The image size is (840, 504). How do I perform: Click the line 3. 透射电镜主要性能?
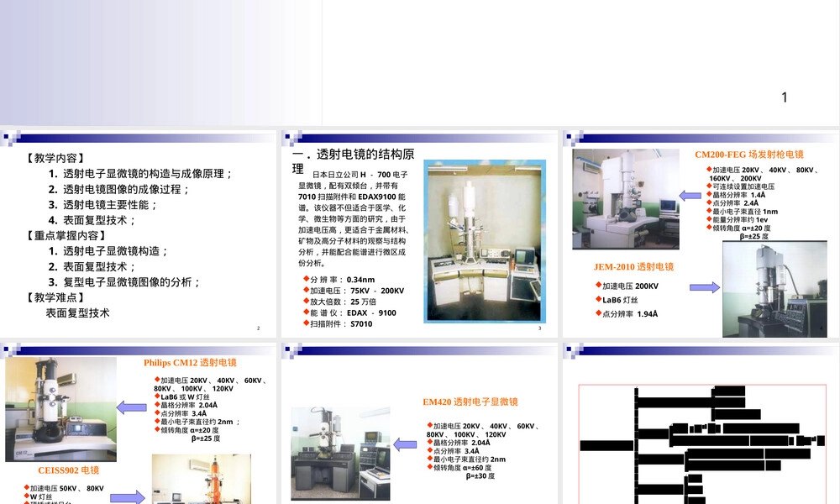[102, 205]
